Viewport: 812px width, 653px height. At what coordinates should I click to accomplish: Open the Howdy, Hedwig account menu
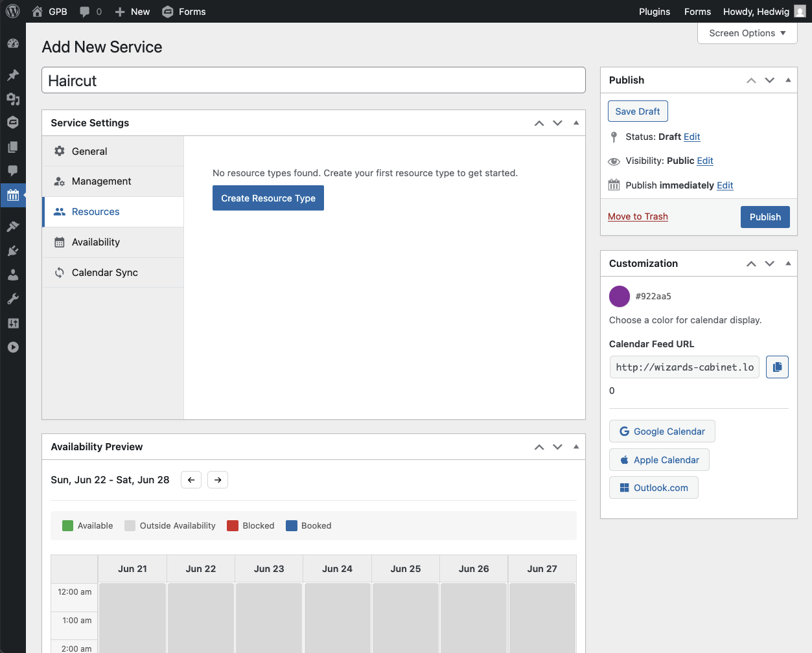click(x=764, y=12)
